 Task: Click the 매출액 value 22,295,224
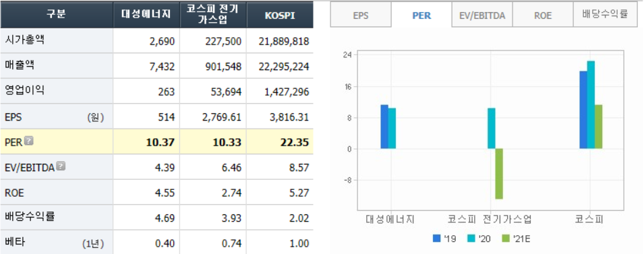coord(284,67)
